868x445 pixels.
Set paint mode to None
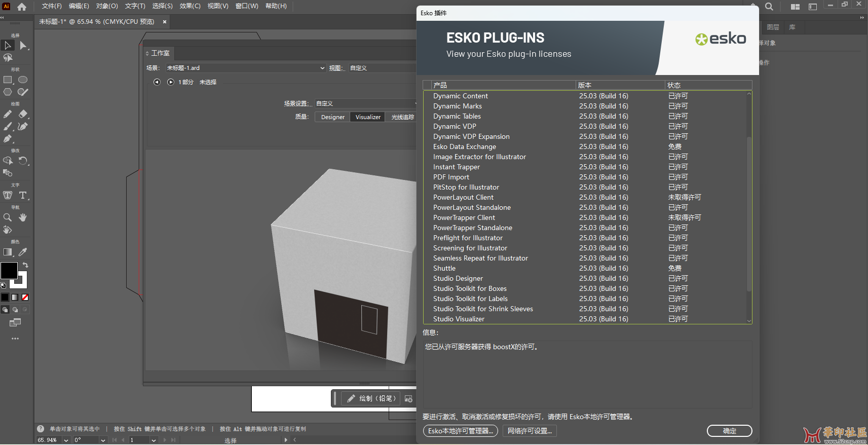point(25,298)
